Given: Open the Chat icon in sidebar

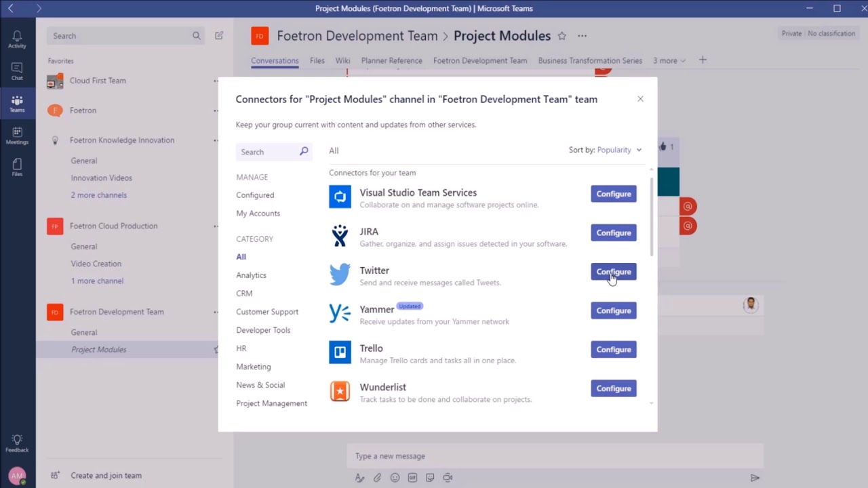Looking at the screenshot, I should tap(17, 71).
